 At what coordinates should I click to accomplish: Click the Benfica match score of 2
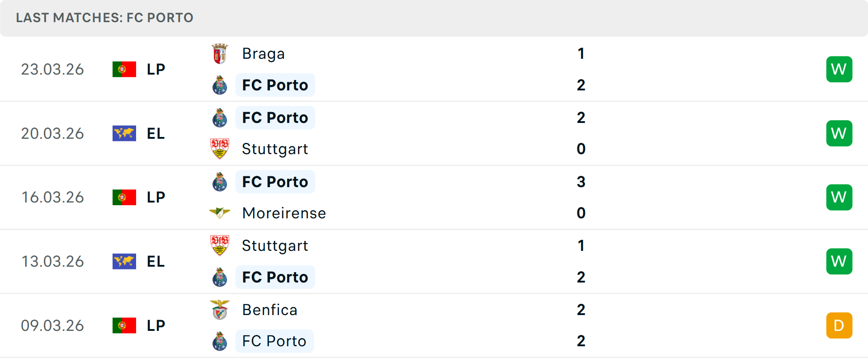point(581,310)
